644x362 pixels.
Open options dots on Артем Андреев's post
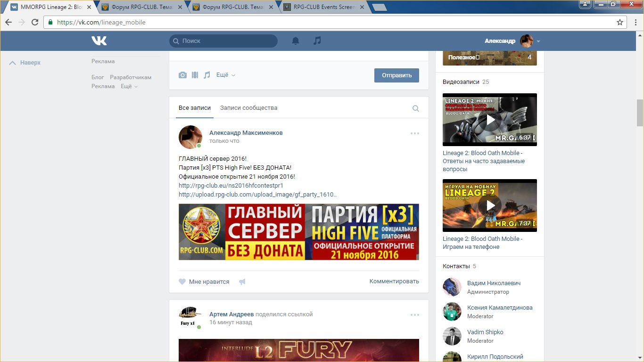click(x=415, y=315)
